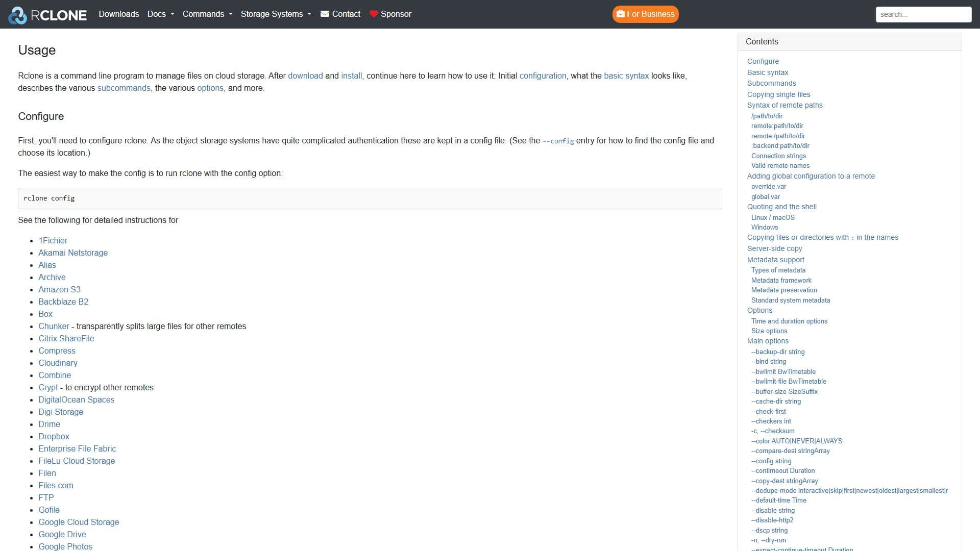Open the Google Drive link

(62, 534)
